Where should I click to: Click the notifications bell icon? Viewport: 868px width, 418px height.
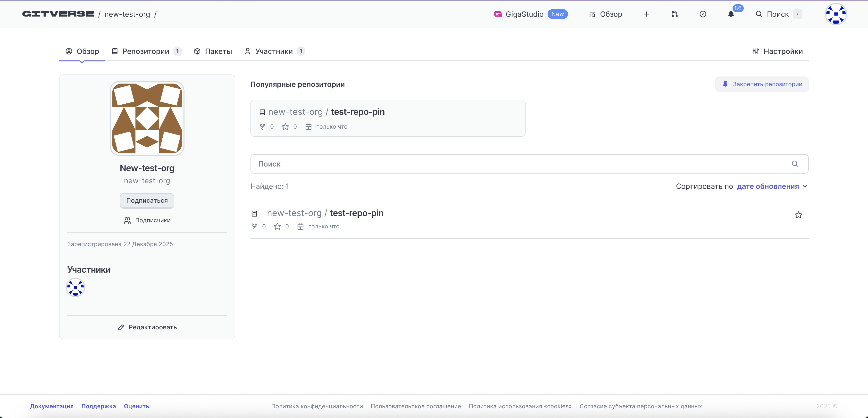pos(731,14)
